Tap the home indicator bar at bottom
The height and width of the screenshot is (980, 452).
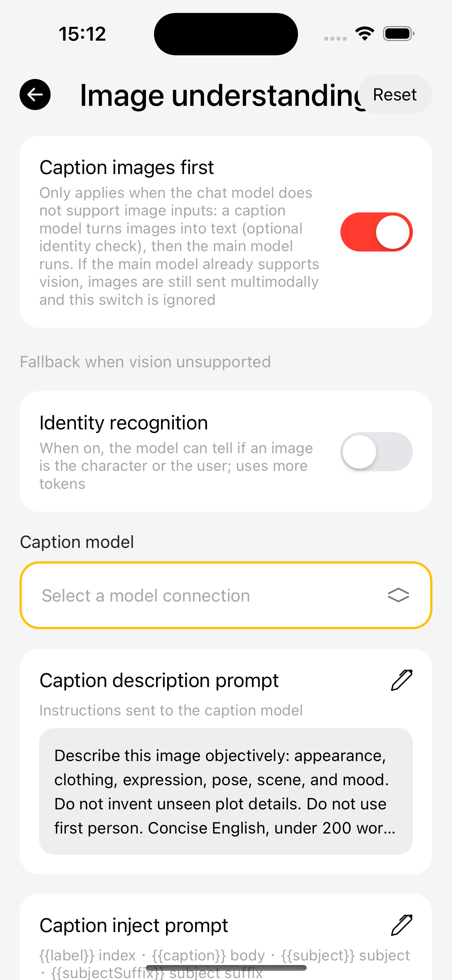[226, 968]
